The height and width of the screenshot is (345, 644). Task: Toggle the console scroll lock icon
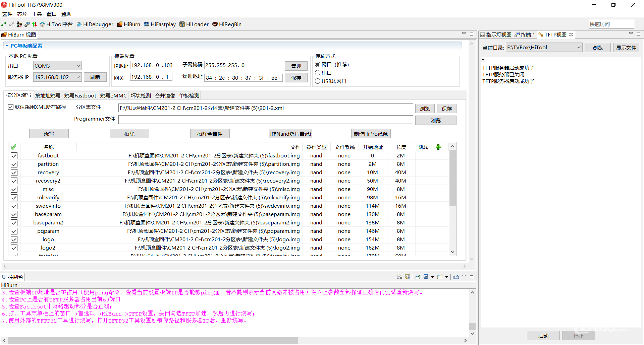tap(408, 277)
